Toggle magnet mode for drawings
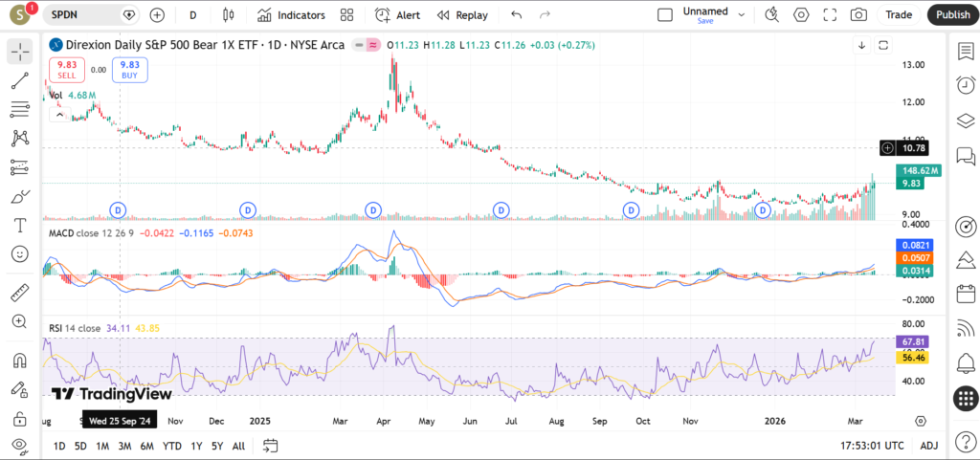Screen dimensions: 980x460 pos(19,361)
